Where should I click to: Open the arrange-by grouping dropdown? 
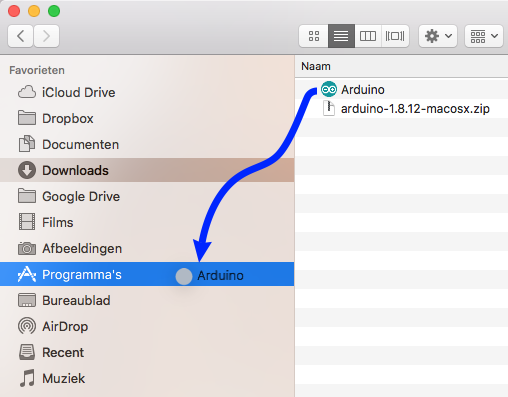pos(484,36)
